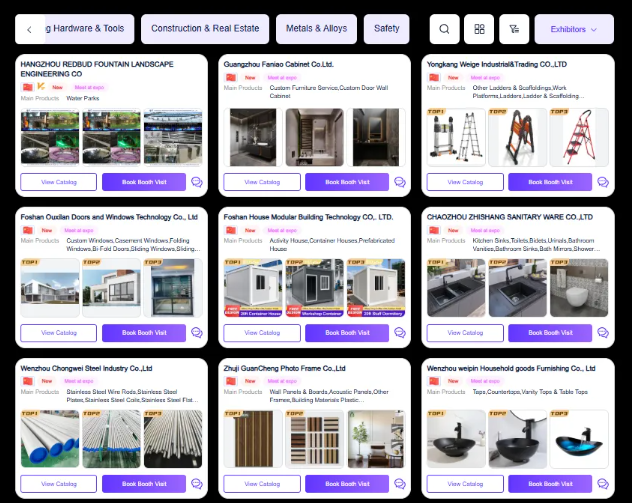
Task: Open the red step ladder TOP3 thumbnail
Action: [x=579, y=137]
